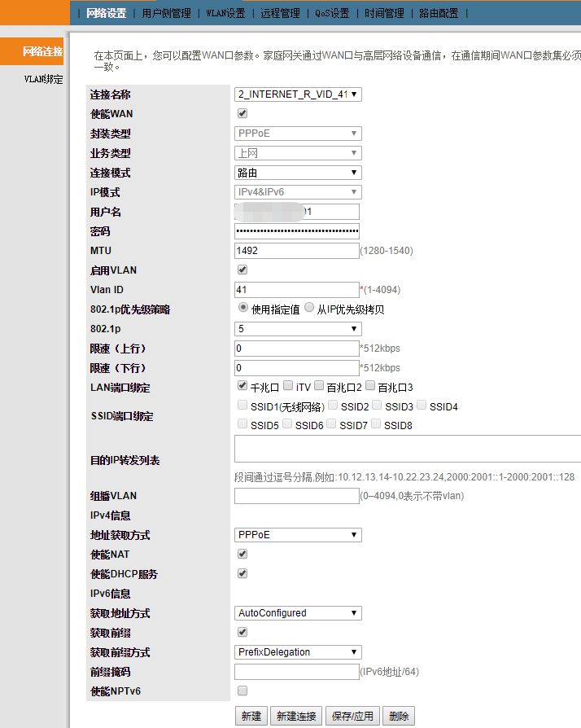Viewport: 581px width, 728px height.
Task: Click the 删除 button
Action: pyautogui.click(x=399, y=716)
